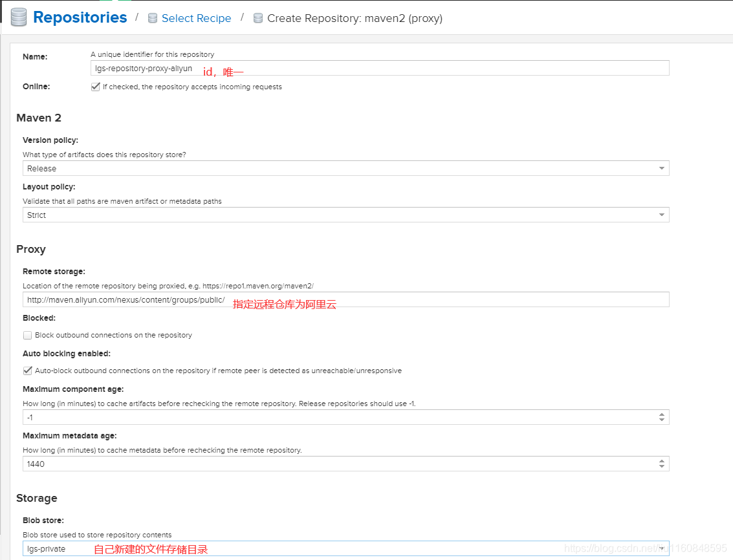The width and height of the screenshot is (733, 560).
Task: Open the Repositories breadcrumb link
Action: pos(80,17)
